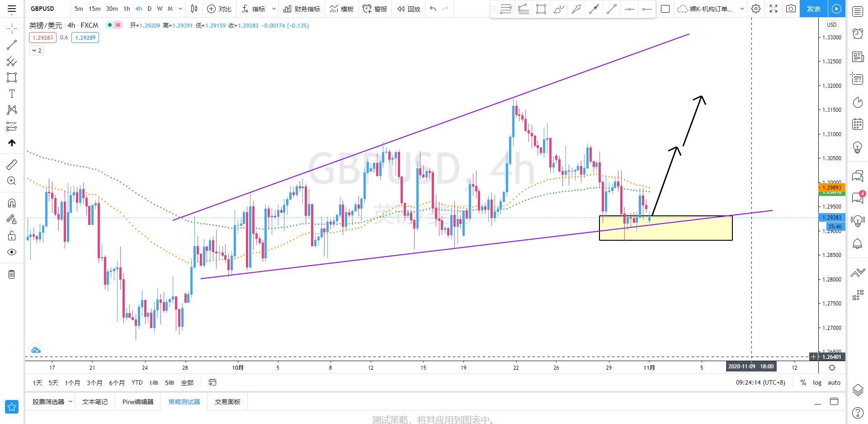Image resolution: width=868 pixels, height=424 pixels.
Task: Open the time axis settings gear
Action: (x=832, y=367)
